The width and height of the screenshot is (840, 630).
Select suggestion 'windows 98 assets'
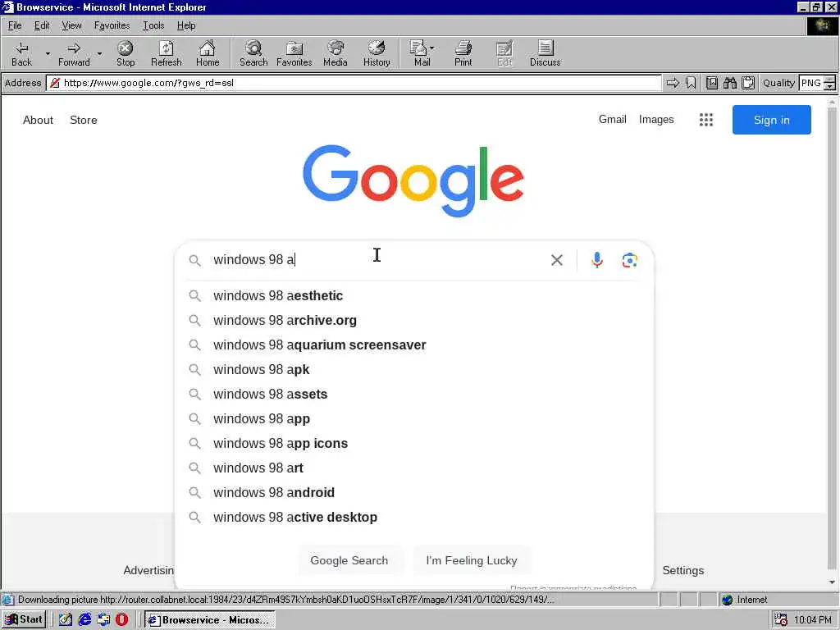tap(413, 395)
